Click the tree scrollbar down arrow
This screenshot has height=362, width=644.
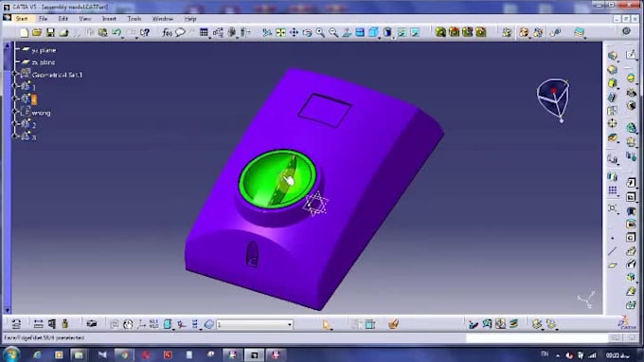(x=7, y=310)
